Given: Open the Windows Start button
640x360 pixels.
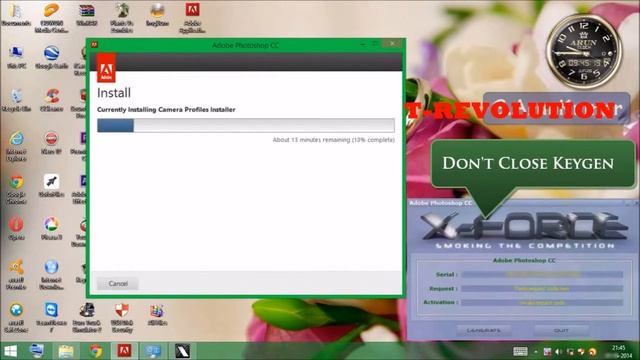Looking at the screenshot, I should point(10,351).
